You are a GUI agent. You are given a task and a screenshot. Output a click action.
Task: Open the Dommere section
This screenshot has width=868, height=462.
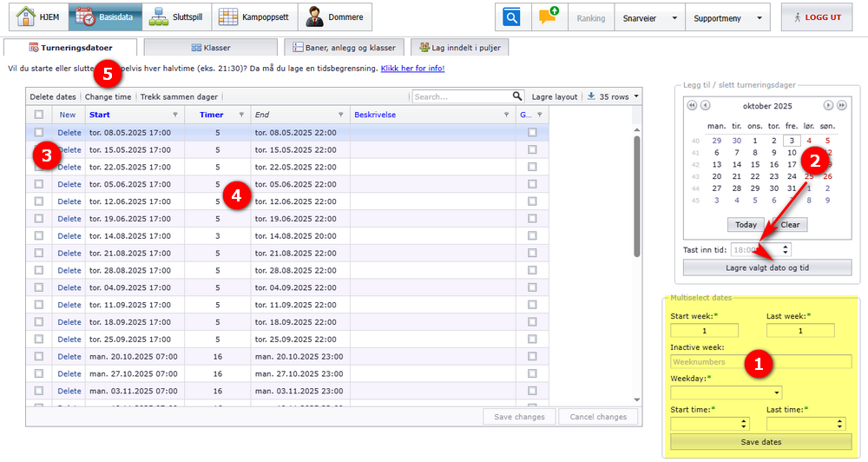pos(335,17)
